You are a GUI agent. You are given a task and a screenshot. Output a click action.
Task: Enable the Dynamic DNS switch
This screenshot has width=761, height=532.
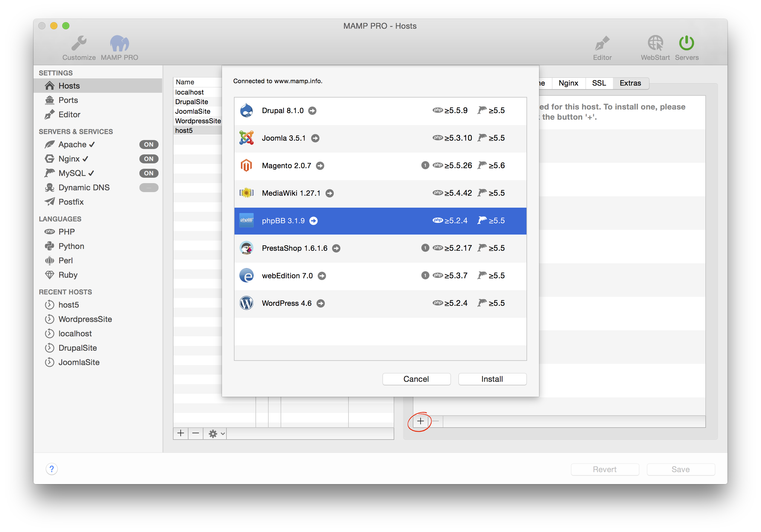click(x=148, y=188)
